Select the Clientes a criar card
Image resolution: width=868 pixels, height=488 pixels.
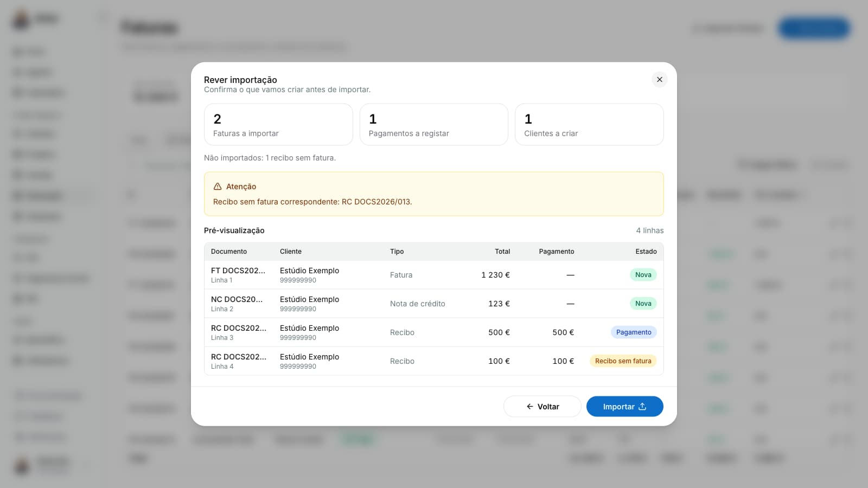click(589, 125)
